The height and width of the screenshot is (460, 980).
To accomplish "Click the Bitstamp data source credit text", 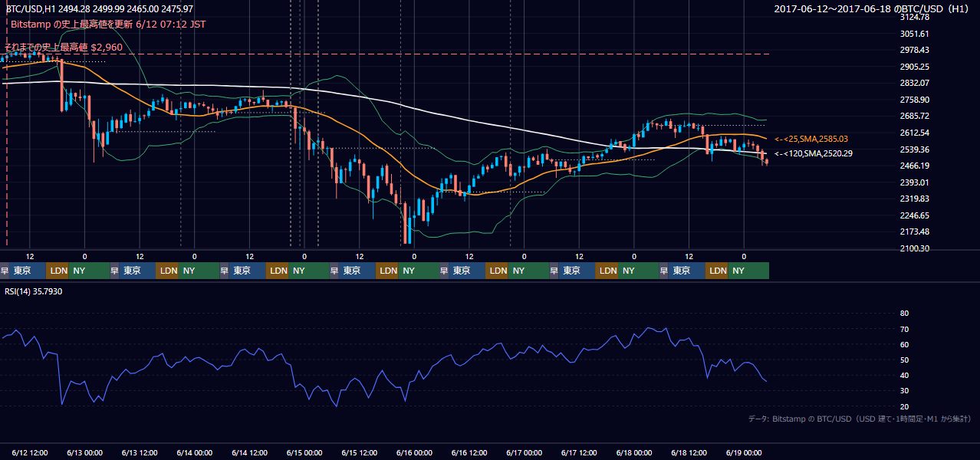I will pyautogui.click(x=860, y=419).
